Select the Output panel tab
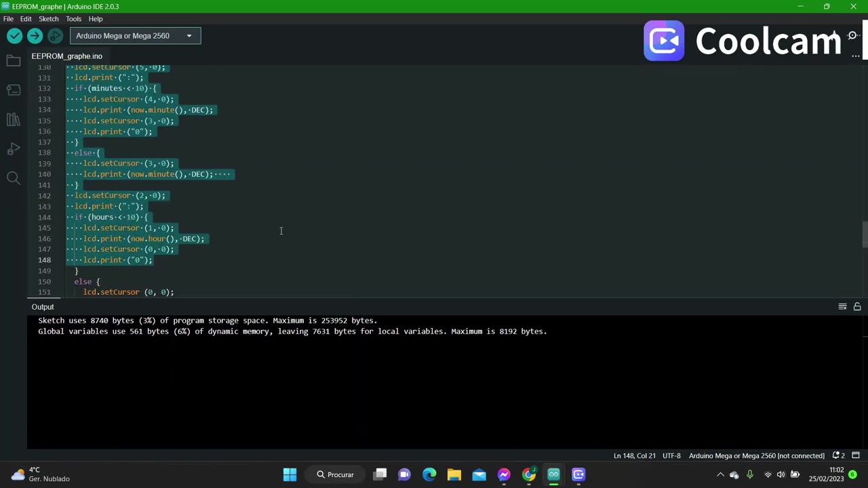This screenshot has height=488, width=868. coord(43,307)
